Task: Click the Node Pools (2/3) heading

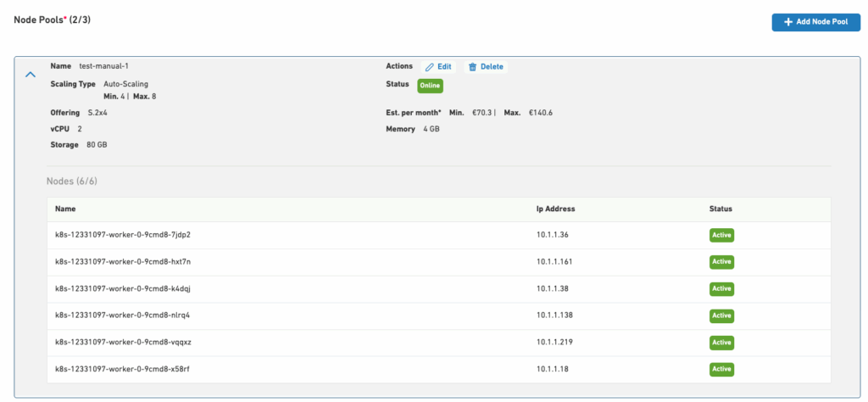Action: pos(58,19)
